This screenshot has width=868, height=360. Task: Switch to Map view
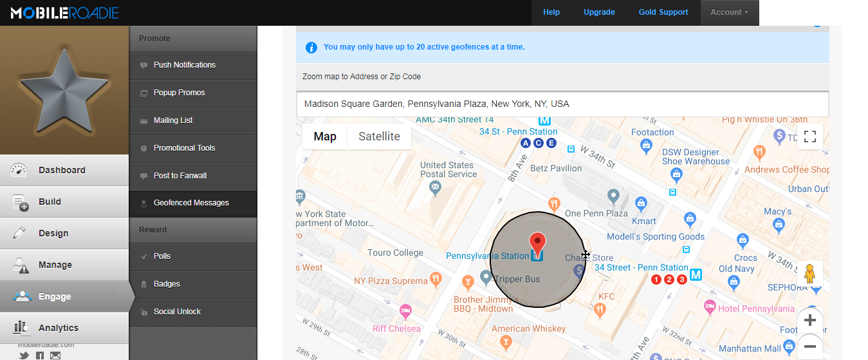click(325, 137)
